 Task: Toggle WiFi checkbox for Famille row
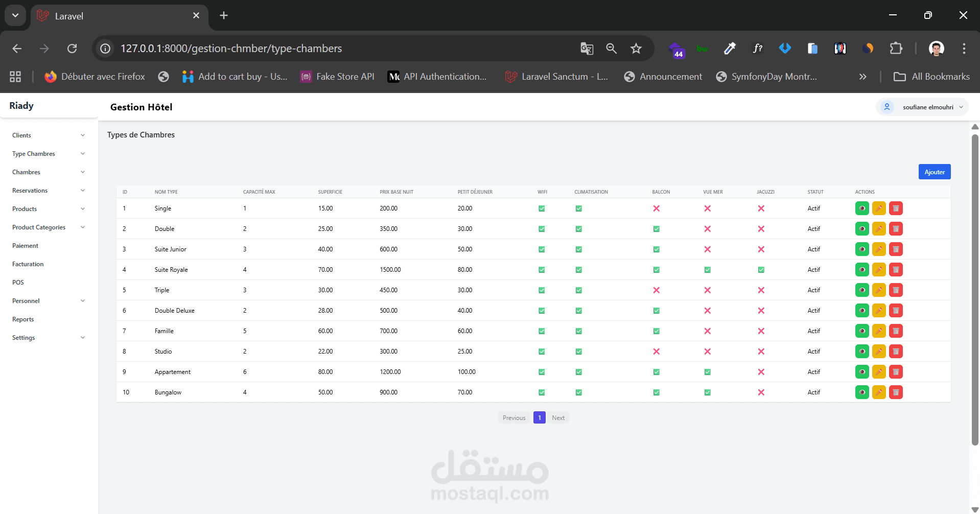click(x=542, y=331)
